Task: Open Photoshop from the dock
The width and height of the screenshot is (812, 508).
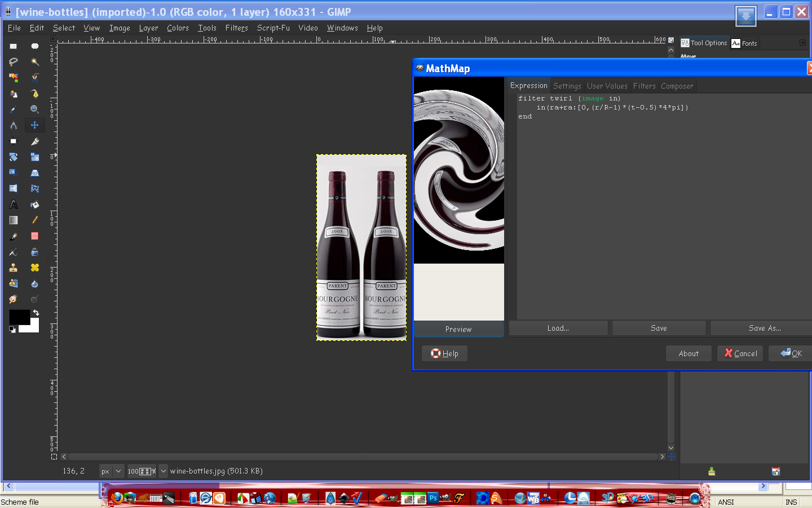Action: point(433,498)
